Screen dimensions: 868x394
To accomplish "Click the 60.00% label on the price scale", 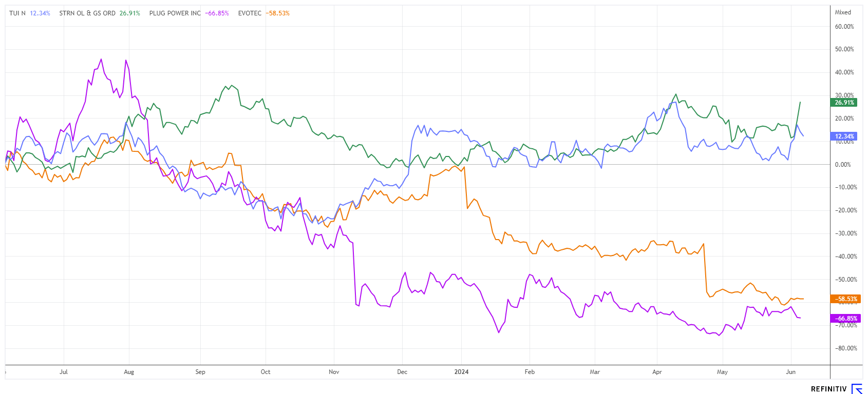I will click(x=844, y=27).
